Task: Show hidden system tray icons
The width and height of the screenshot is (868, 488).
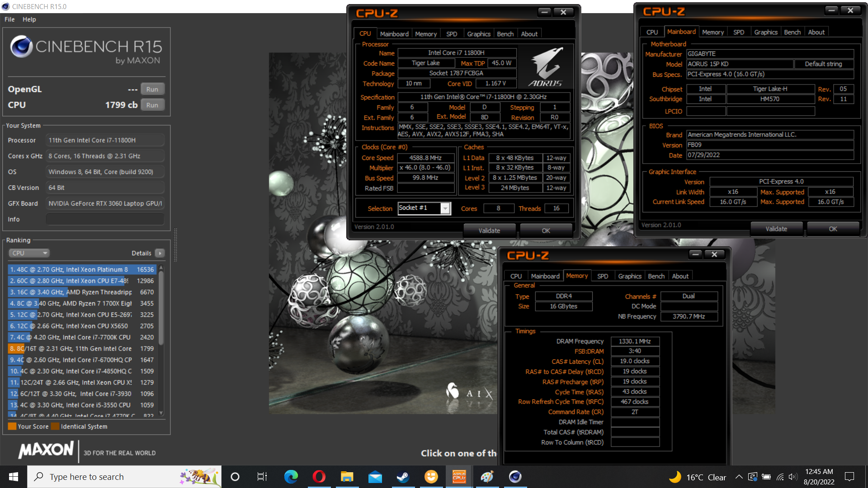Action: pyautogui.click(x=739, y=477)
